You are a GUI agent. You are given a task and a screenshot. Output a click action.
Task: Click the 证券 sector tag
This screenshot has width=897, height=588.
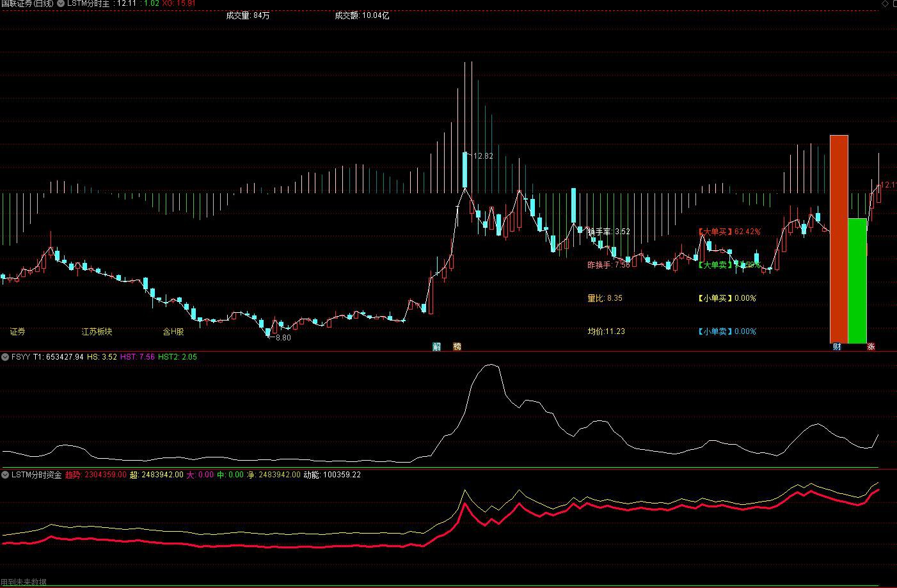(18, 331)
